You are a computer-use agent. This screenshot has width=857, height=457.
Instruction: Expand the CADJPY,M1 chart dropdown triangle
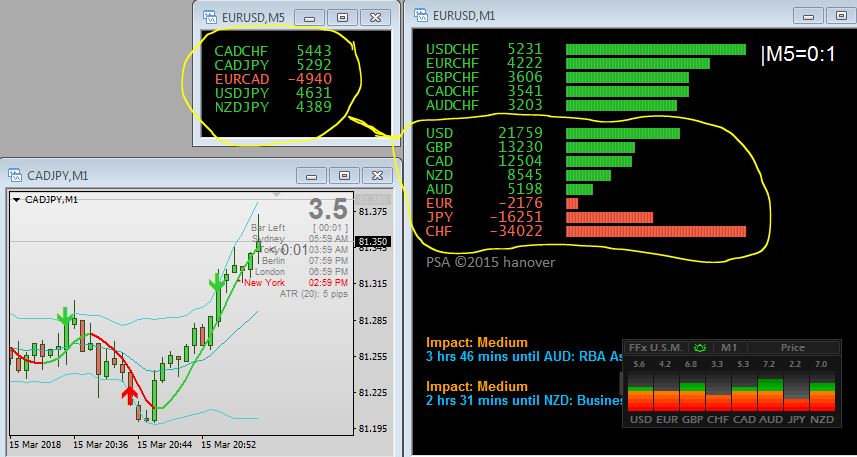click(16, 200)
